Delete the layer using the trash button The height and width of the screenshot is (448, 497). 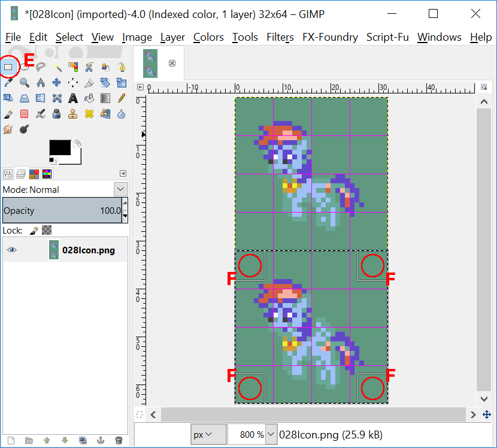click(119, 440)
